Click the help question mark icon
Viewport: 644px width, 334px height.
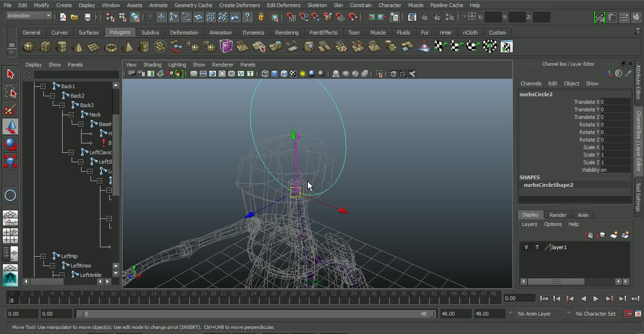(x=247, y=17)
